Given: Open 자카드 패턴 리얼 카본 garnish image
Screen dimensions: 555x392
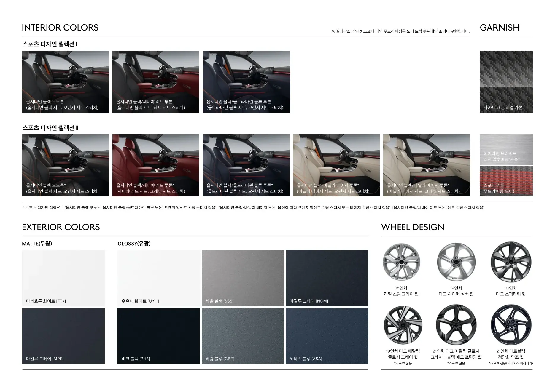Looking at the screenshot, I should pyautogui.click(x=506, y=82).
